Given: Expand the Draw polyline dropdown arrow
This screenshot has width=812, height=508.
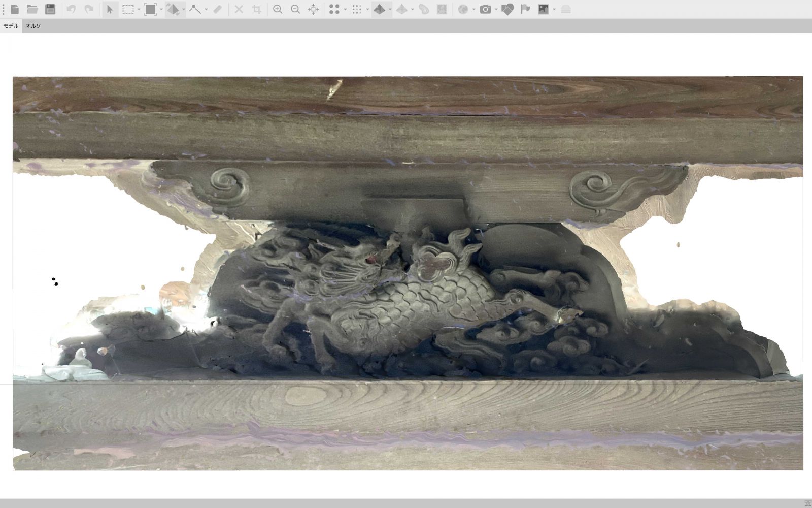Looking at the screenshot, I should tap(206, 9).
